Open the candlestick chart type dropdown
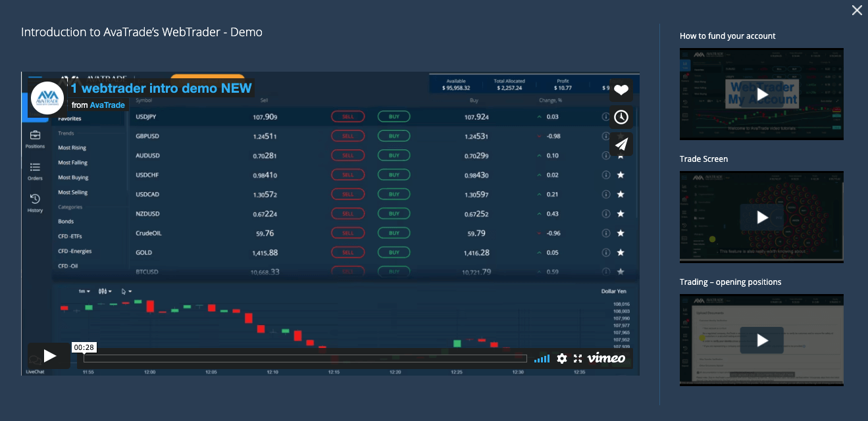 click(x=105, y=291)
